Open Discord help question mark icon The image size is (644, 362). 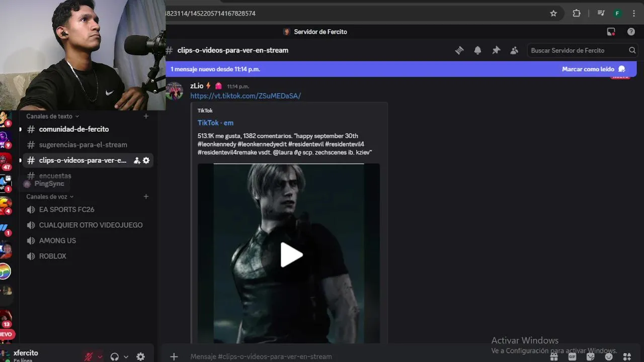pos(631,32)
